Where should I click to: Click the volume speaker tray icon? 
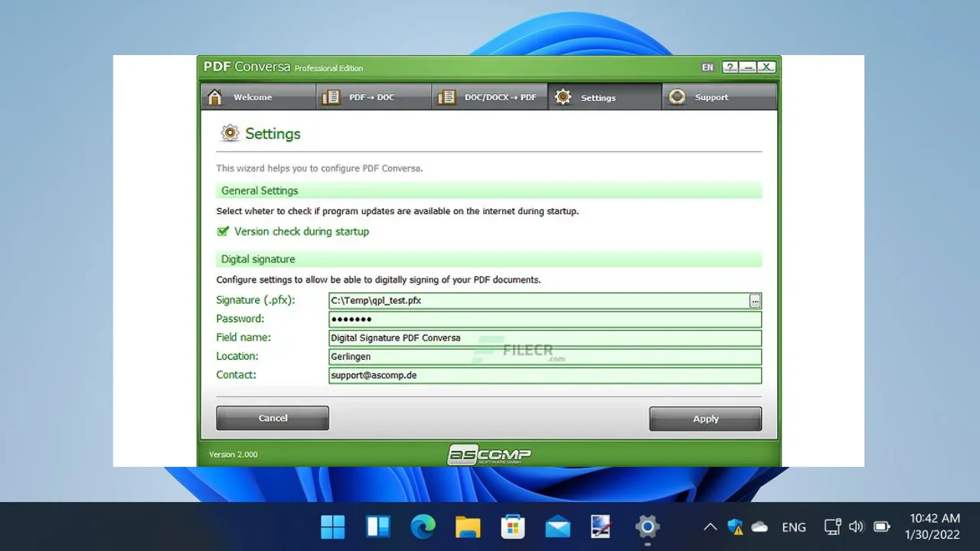(x=857, y=527)
